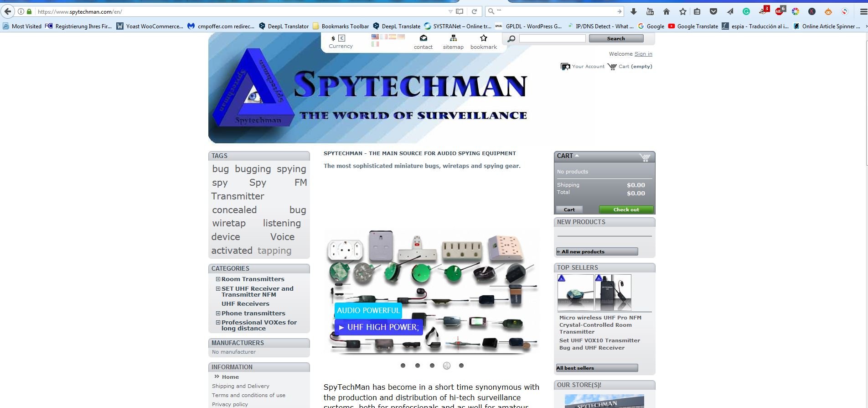Screen dimensions: 868x408
Task: Open the address bar history dropdown
Action: click(x=450, y=11)
